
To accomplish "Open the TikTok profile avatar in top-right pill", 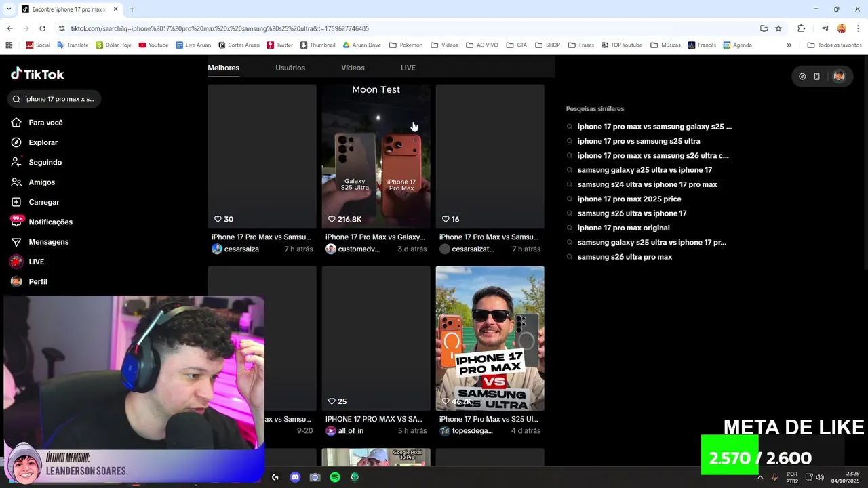I will click(x=839, y=77).
